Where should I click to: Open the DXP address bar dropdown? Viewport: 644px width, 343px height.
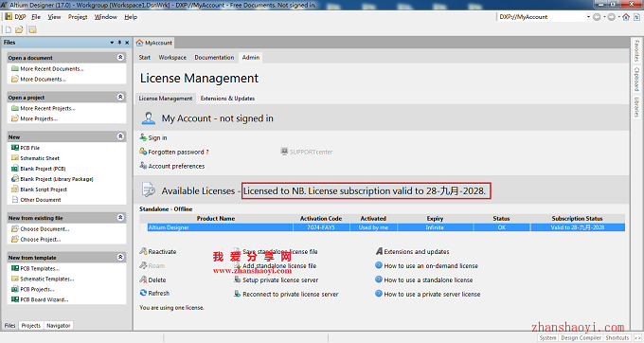pos(588,17)
